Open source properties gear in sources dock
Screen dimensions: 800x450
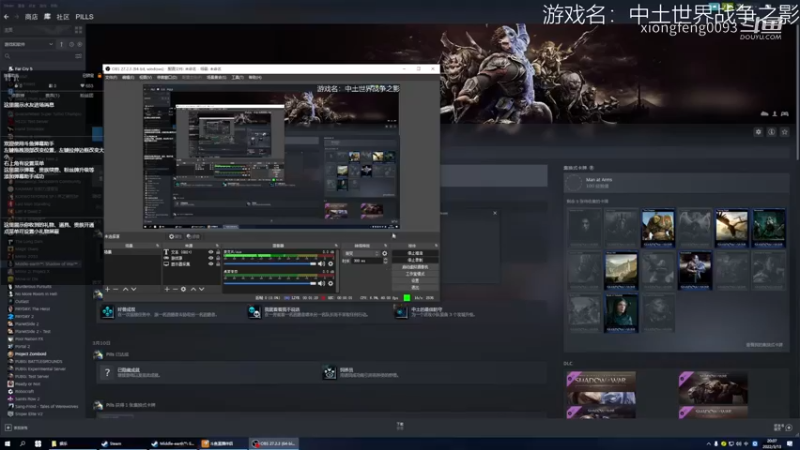tap(184, 289)
